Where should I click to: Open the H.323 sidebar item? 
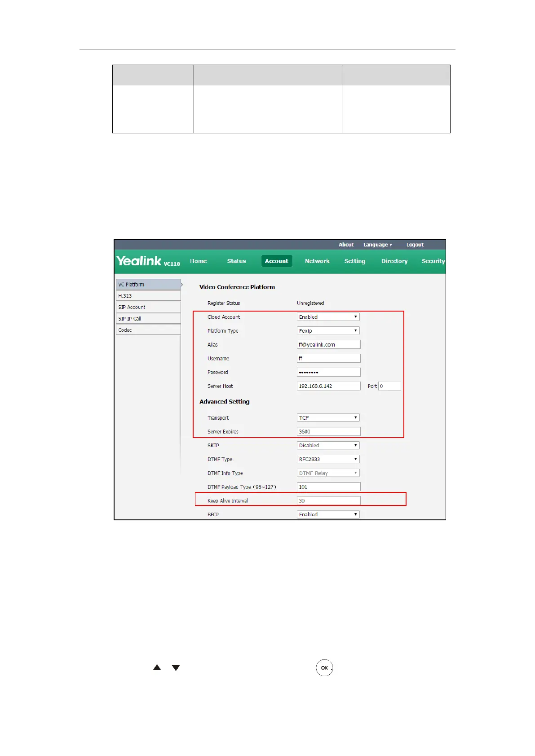coord(148,296)
